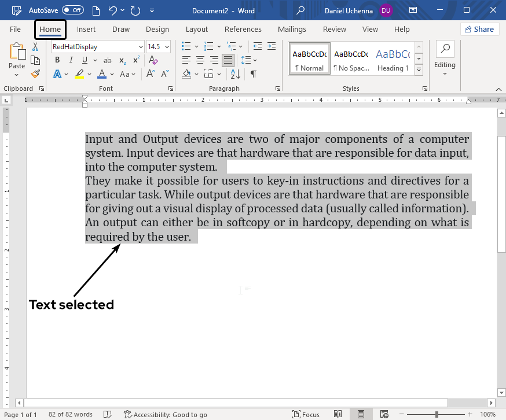Toggle strikethrough on the selection
Screen dimensions: 506x420
point(107,60)
